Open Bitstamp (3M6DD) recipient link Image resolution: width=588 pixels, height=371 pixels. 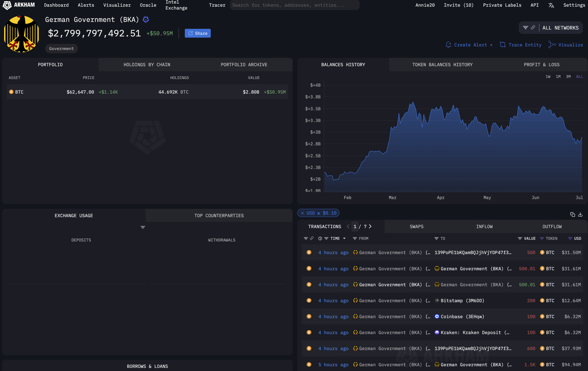click(462, 301)
